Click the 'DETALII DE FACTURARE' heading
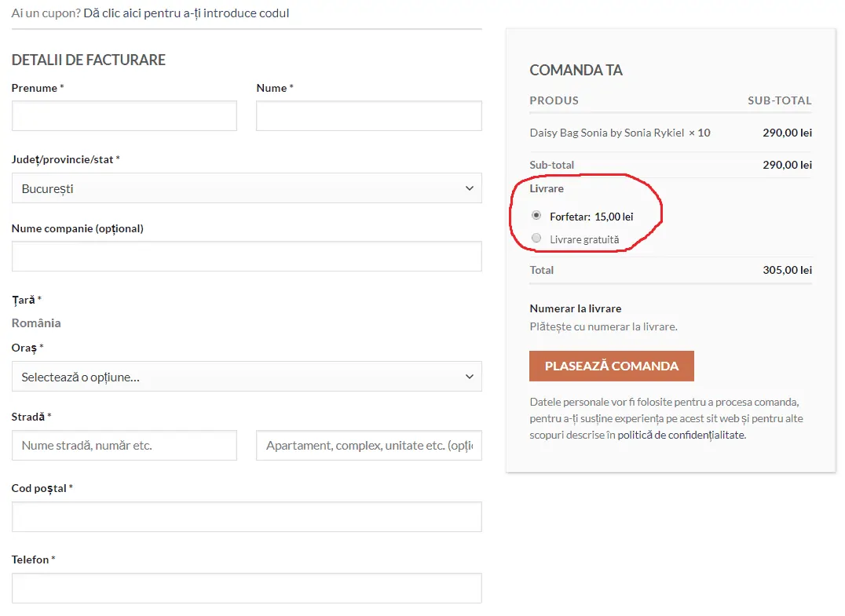Screen dimensions: 845x616 89,60
